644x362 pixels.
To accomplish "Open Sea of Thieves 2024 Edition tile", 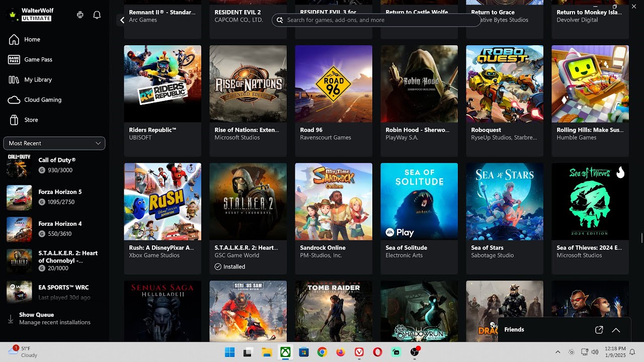I will click(590, 218).
